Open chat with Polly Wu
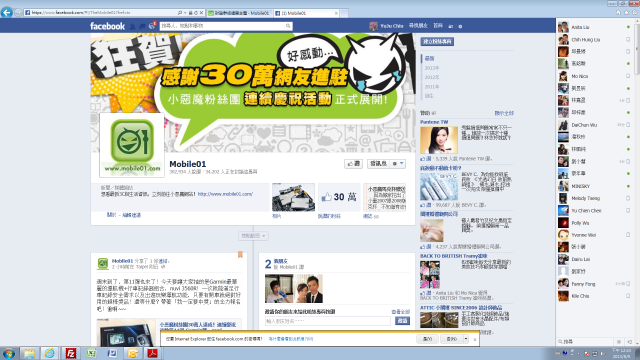The image size is (640, 360). [x=594, y=223]
